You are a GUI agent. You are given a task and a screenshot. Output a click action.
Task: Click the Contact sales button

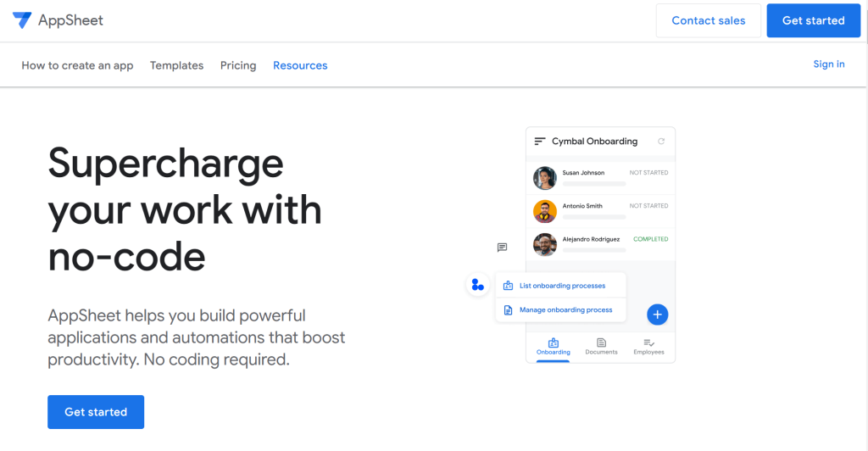coord(708,20)
